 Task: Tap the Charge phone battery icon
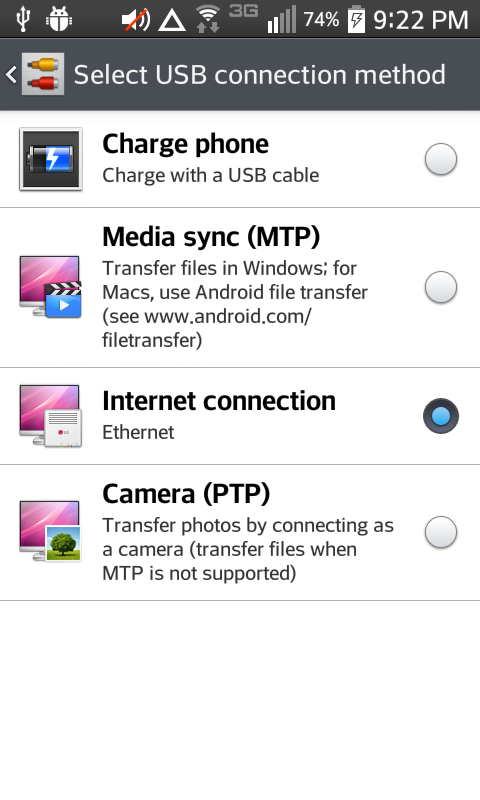[50, 159]
